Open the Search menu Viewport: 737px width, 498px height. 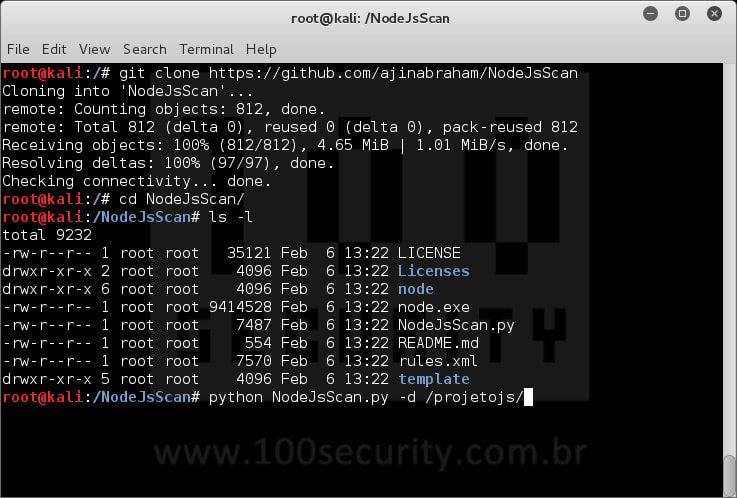click(145, 49)
